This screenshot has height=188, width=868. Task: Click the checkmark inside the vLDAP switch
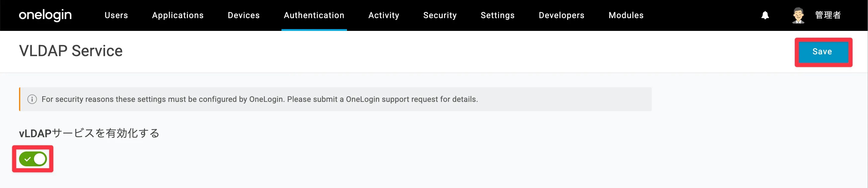[x=28, y=159]
